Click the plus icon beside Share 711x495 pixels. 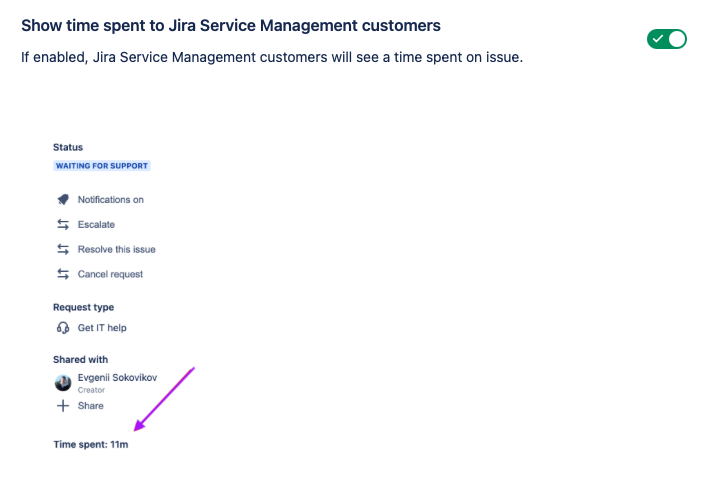click(63, 406)
